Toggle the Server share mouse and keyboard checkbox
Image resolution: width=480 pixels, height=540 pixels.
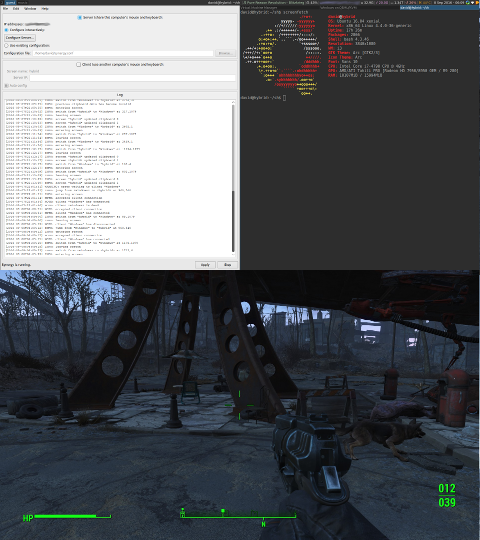point(80,18)
